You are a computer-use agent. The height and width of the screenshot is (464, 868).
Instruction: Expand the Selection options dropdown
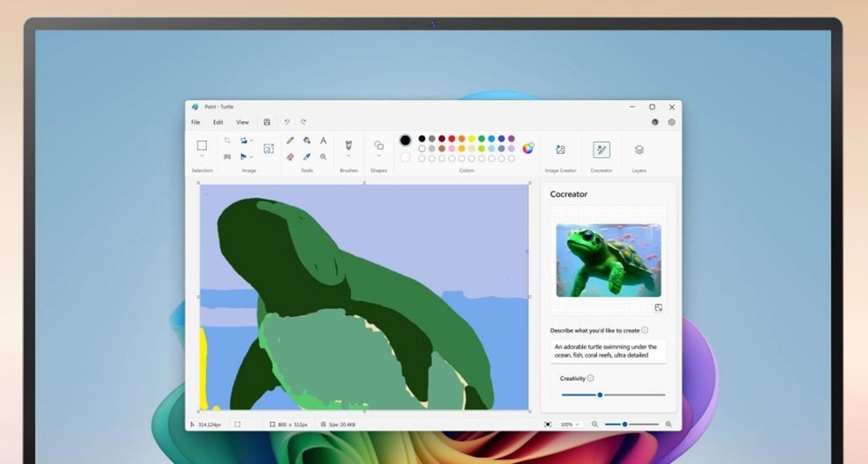click(x=202, y=157)
